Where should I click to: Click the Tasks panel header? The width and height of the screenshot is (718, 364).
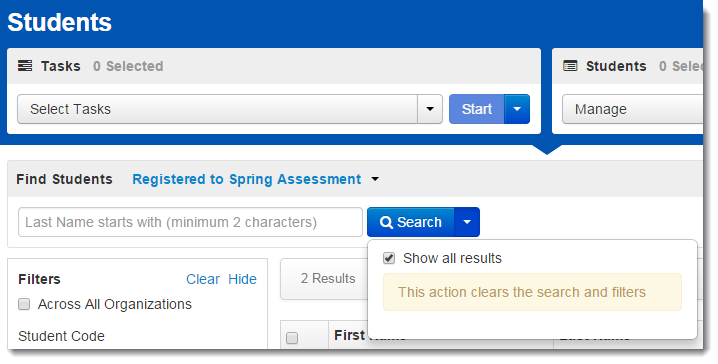(274, 66)
